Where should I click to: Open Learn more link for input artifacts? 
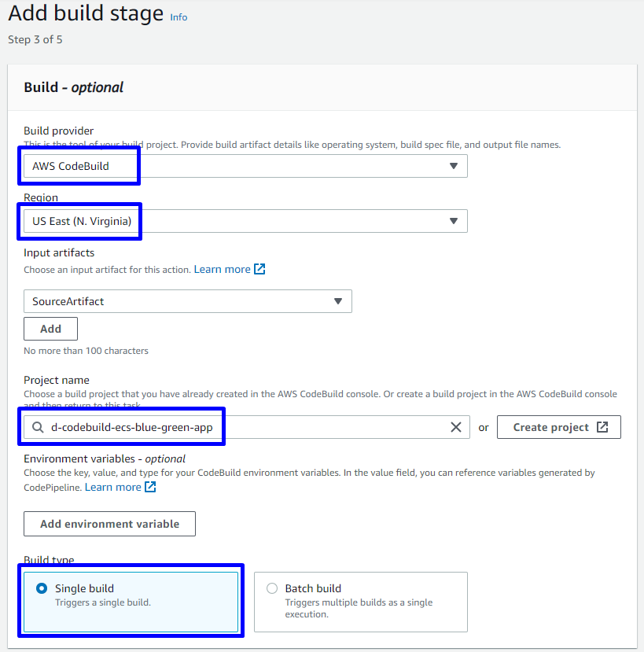point(222,269)
